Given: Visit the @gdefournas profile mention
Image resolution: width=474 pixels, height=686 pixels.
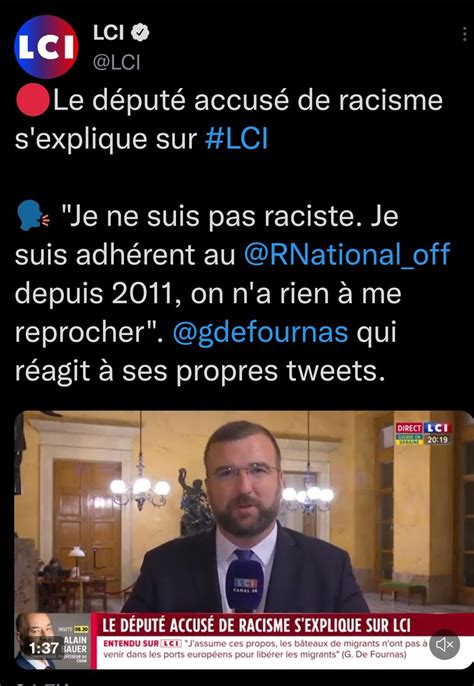Looking at the screenshot, I should [261, 332].
